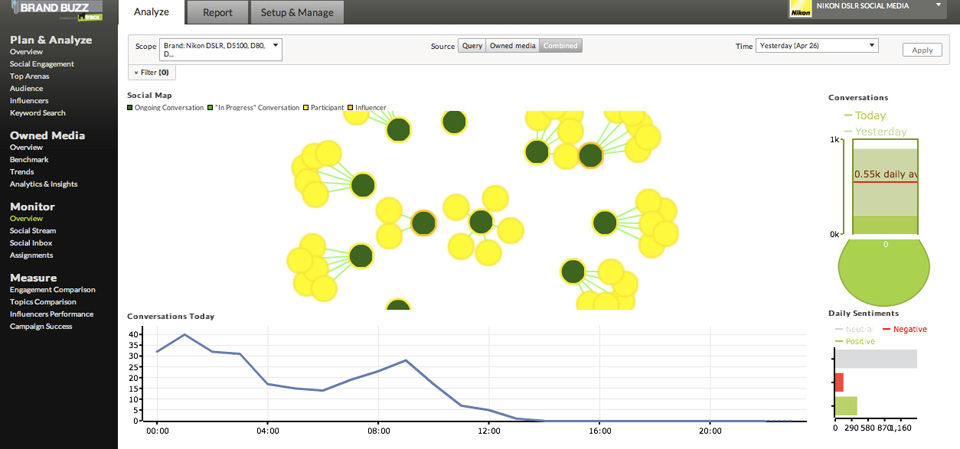960x449 pixels.
Task: Expand the Filter (0) panel
Action: coord(152,72)
